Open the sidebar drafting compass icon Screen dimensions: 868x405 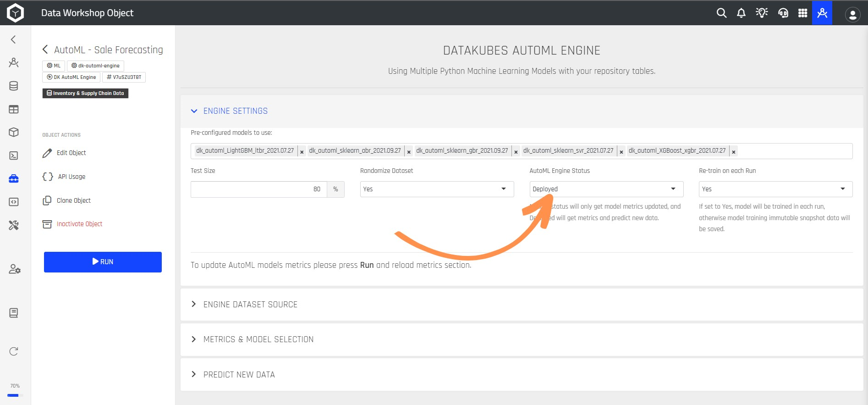(14, 62)
